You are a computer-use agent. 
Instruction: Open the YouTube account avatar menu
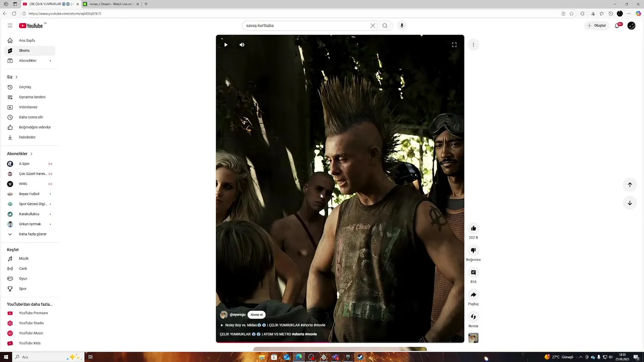coord(631,26)
